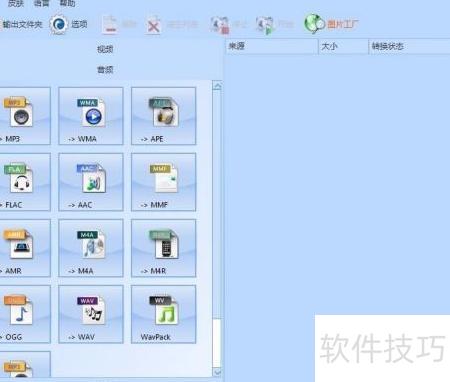Select the M4A conversion icon
The image size is (450, 382).
[x=91, y=248]
